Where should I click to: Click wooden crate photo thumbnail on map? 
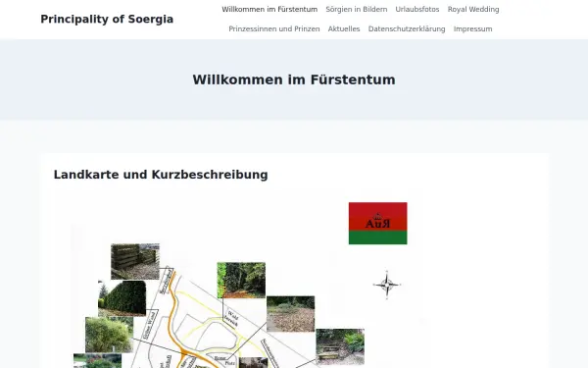135,261
